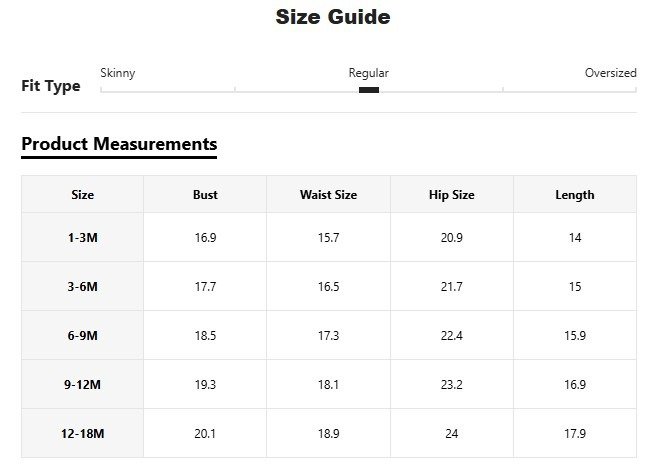
Task: Click the Bust column header
Action: click(x=205, y=195)
